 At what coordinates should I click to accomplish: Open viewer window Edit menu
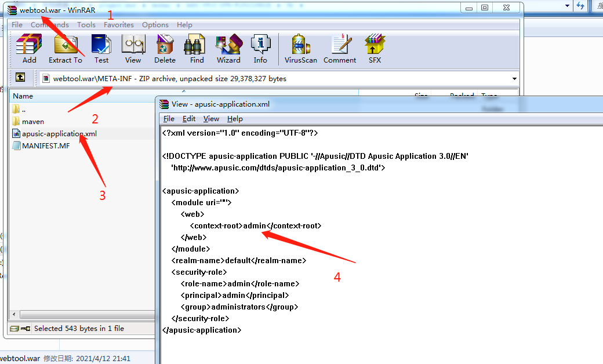[189, 119]
